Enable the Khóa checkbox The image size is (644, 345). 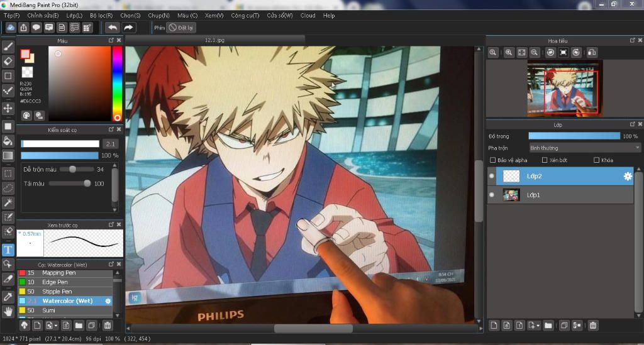coord(596,160)
